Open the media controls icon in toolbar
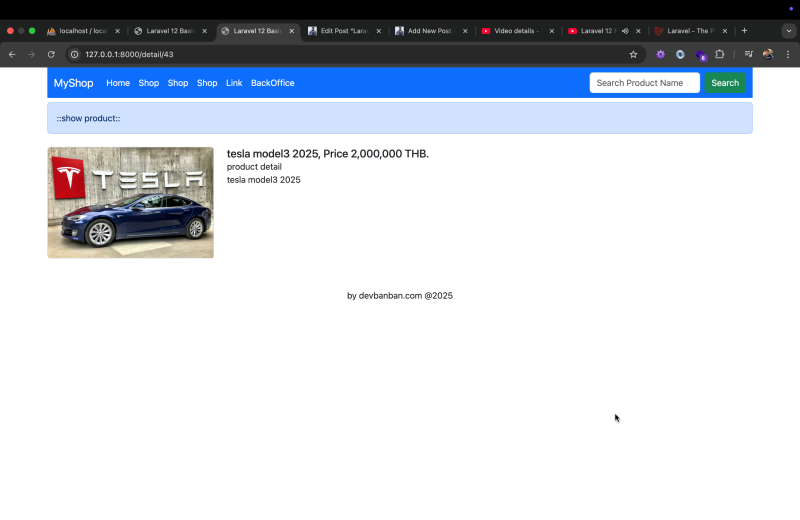Screen dimensions: 800x520 tap(748, 54)
